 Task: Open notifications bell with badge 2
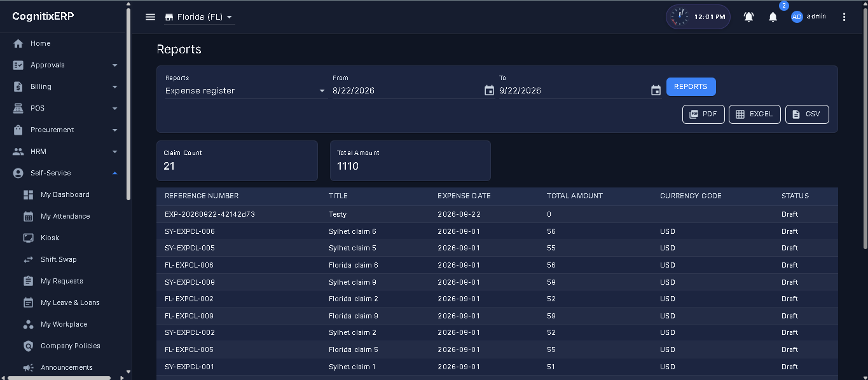773,17
